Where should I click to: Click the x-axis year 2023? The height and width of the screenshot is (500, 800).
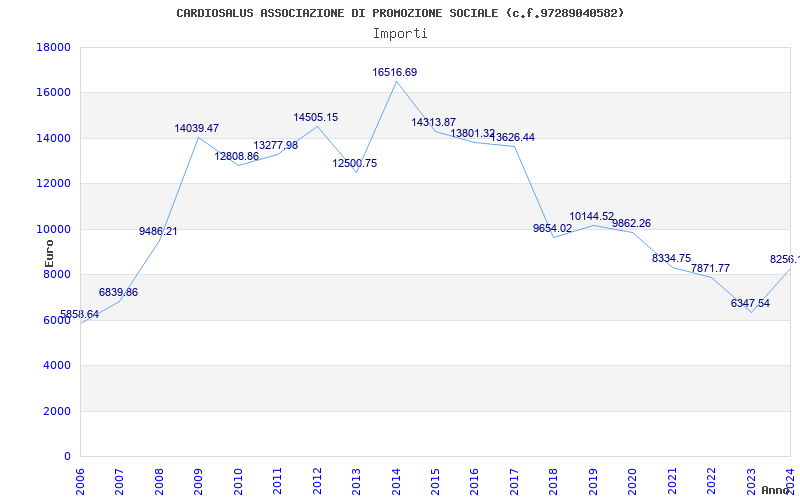[x=752, y=480]
